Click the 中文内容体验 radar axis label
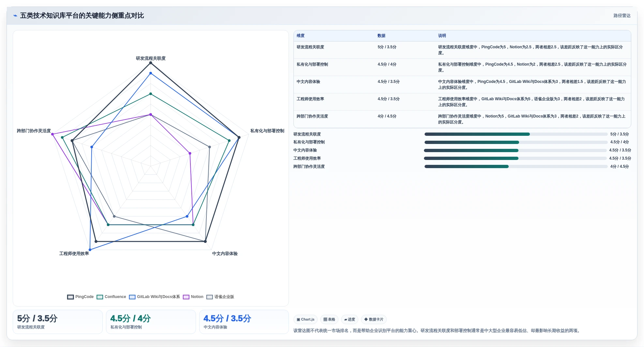This screenshot has height=347, width=644. coord(225,254)
